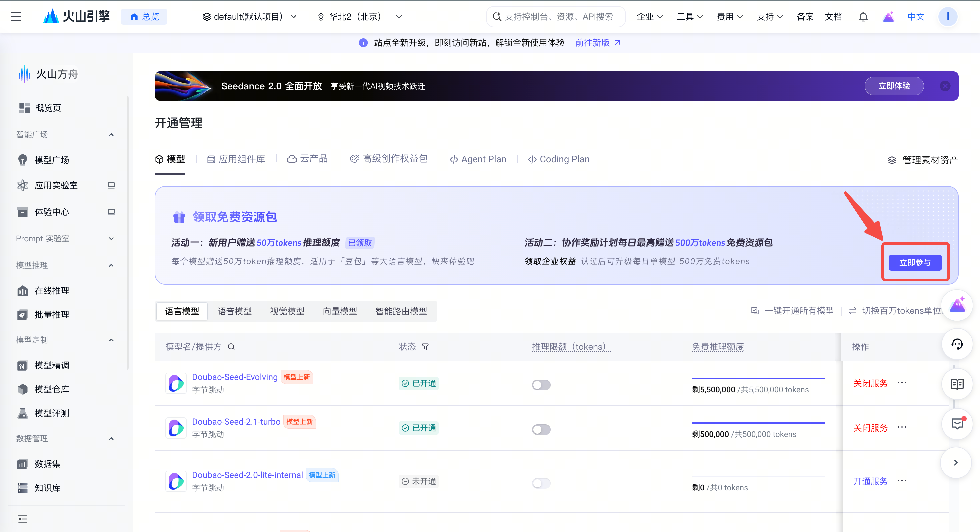The height and width of the screenshot is (532, 980).
Task: Click the notification bell icon
Action: 863,17
